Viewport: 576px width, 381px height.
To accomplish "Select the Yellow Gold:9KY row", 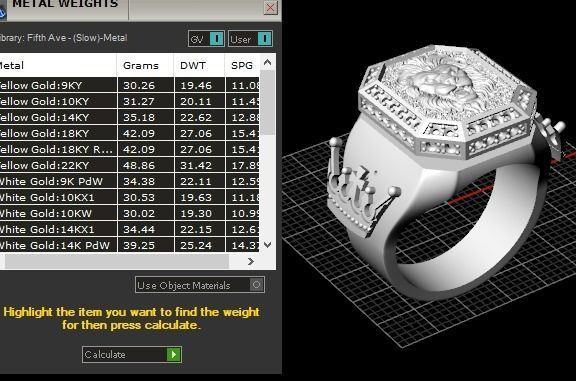I will click(x=129, y=85).
